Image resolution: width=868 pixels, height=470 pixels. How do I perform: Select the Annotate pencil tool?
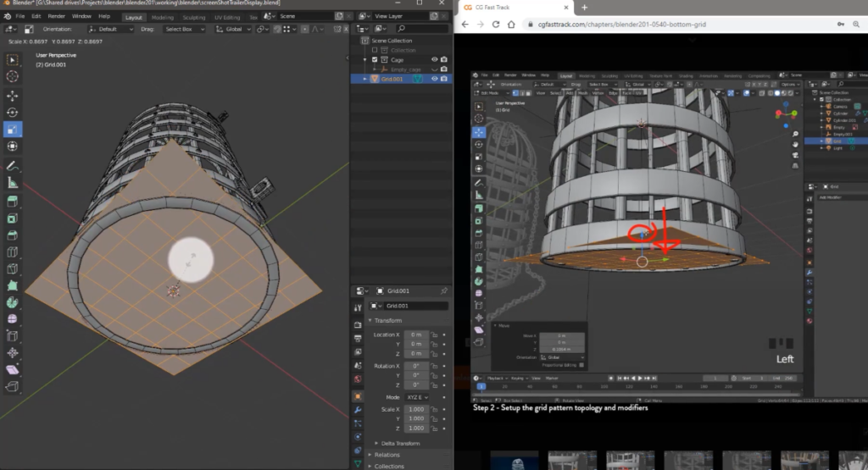point(12,166)
